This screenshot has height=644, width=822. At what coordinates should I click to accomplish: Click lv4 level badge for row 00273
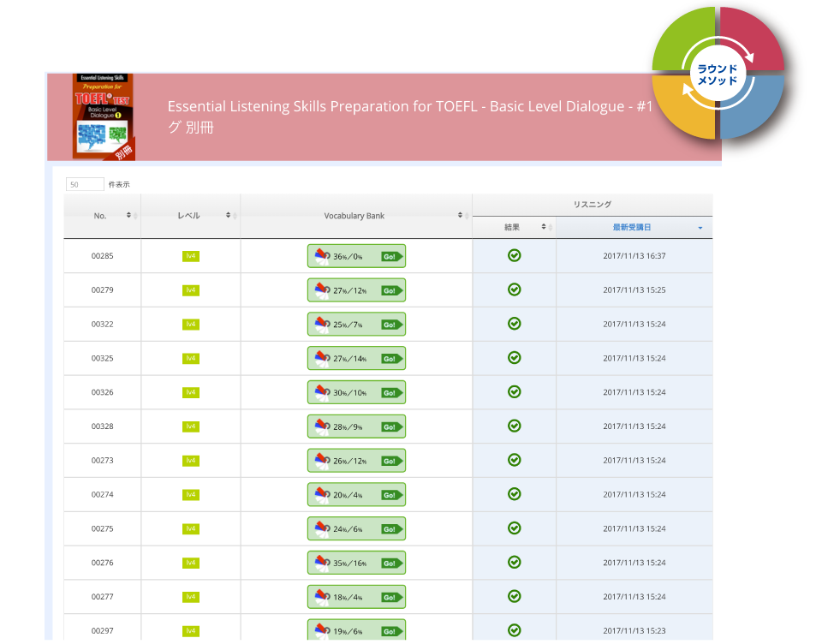click(x=191, y=461)
